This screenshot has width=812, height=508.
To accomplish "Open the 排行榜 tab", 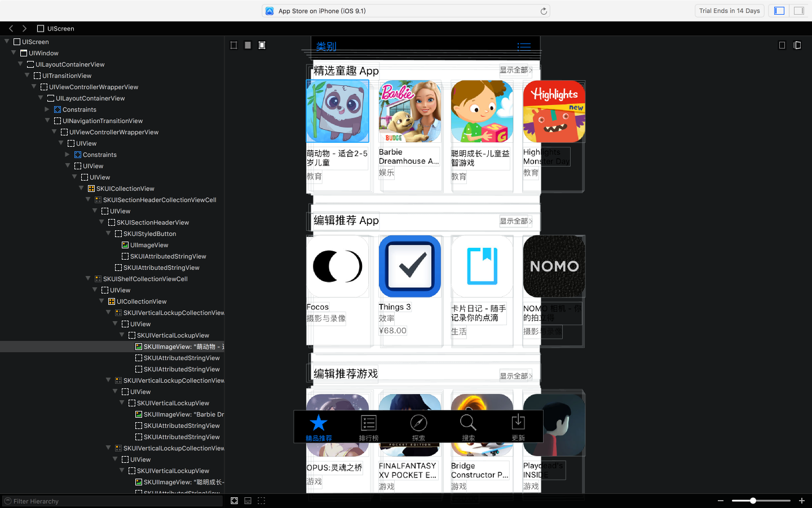I will 369,427.
